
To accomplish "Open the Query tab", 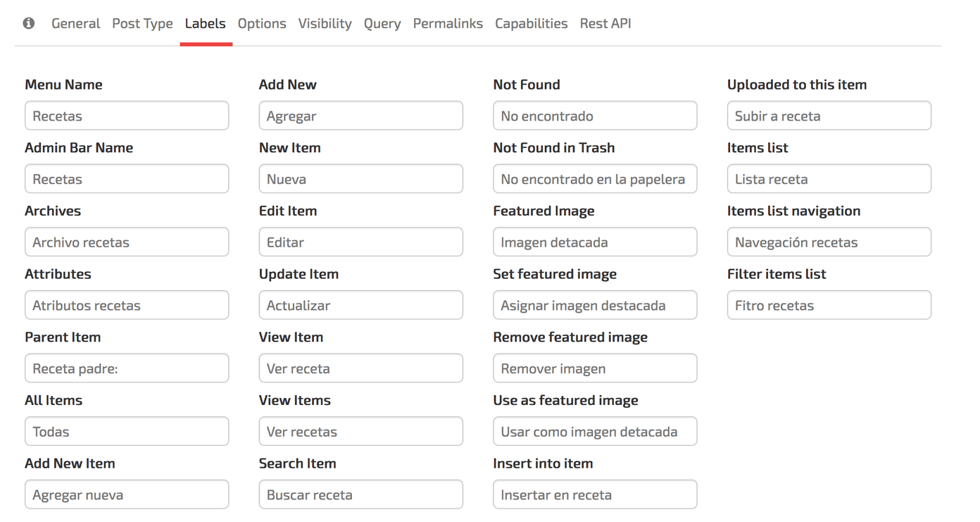I will click(x=382, y=23).
